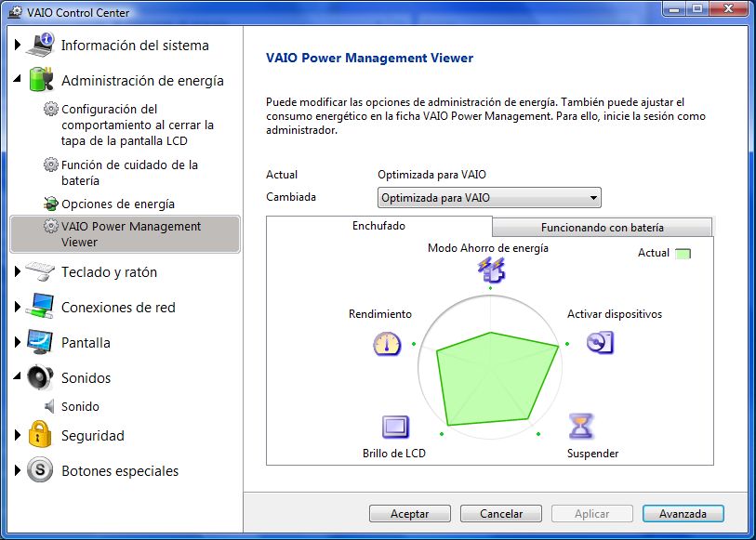Image resolution: width=756 pixels, height=540 pixels.
Task: Click the Seguridad label
Action: [x=93, y=436]
